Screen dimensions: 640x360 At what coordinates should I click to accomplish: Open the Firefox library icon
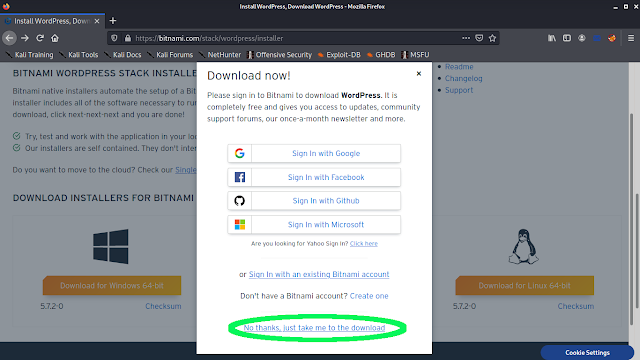tap(552, 38)
